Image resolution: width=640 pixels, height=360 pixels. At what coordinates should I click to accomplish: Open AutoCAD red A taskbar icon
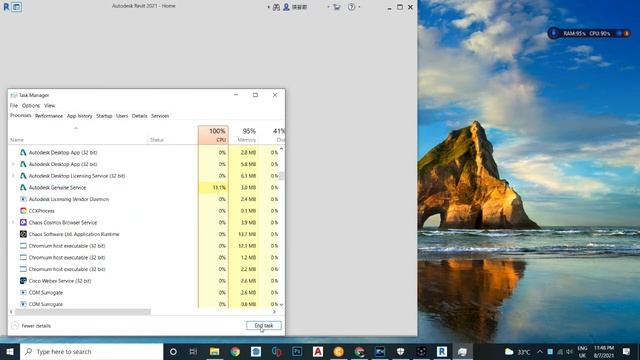pyautogui.click(x=318, y=351)
